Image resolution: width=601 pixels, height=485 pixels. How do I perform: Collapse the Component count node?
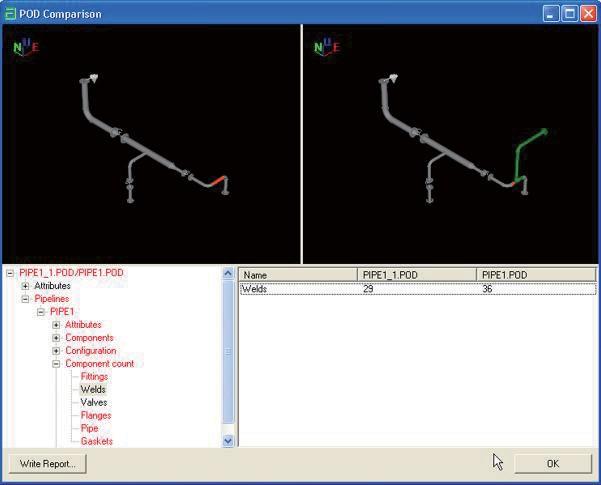(x=56, y=364)
